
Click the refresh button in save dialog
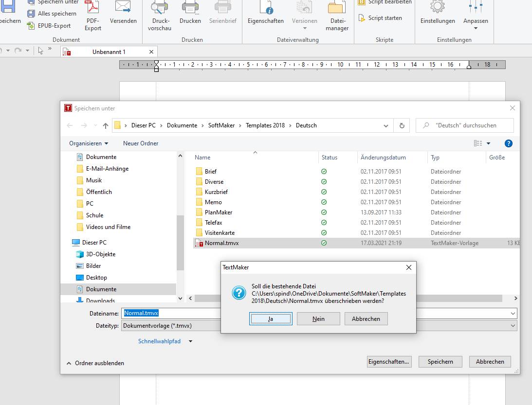pyautogui.click(x=402, y=125)
